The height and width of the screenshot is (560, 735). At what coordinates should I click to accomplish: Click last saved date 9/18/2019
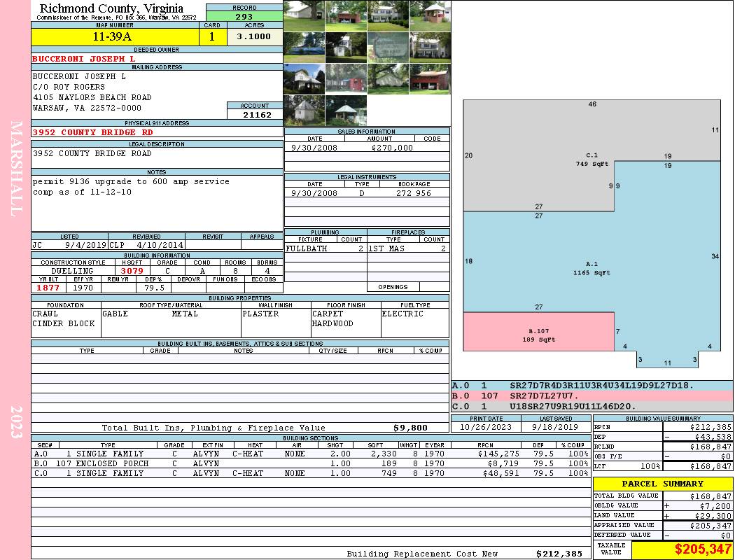tap(556, 427)
